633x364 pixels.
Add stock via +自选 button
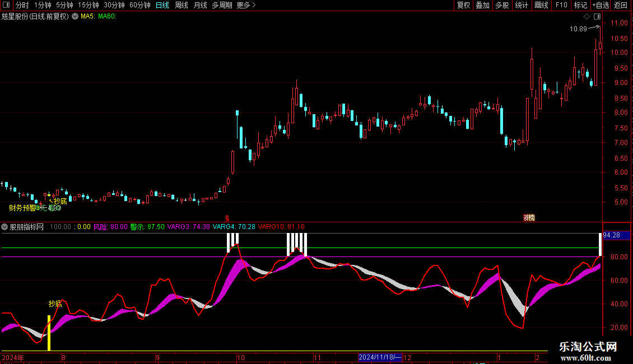(x=601, y=5)
